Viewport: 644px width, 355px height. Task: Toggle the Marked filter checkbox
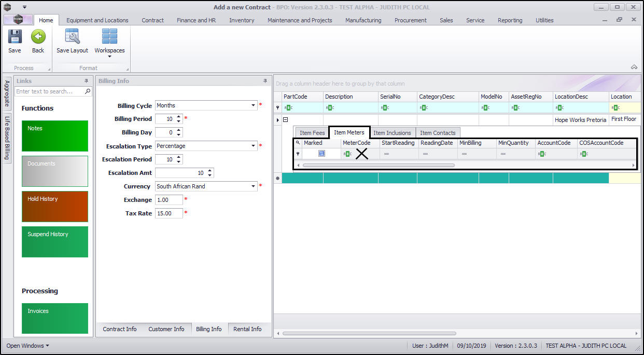coord(321,154)
